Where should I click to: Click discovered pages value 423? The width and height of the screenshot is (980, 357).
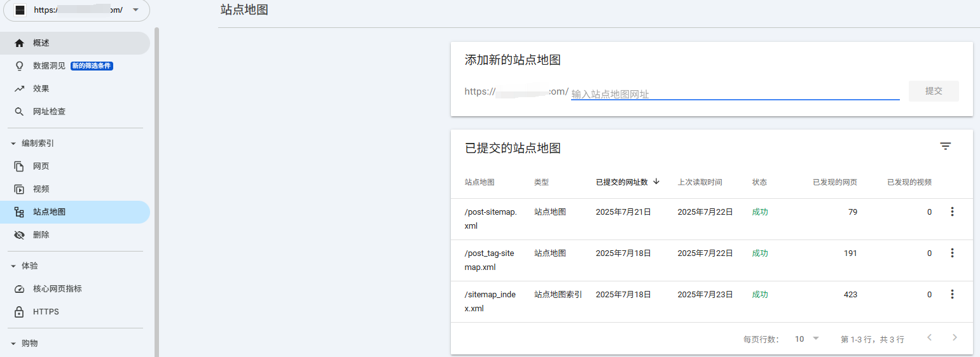coord(850,295)
